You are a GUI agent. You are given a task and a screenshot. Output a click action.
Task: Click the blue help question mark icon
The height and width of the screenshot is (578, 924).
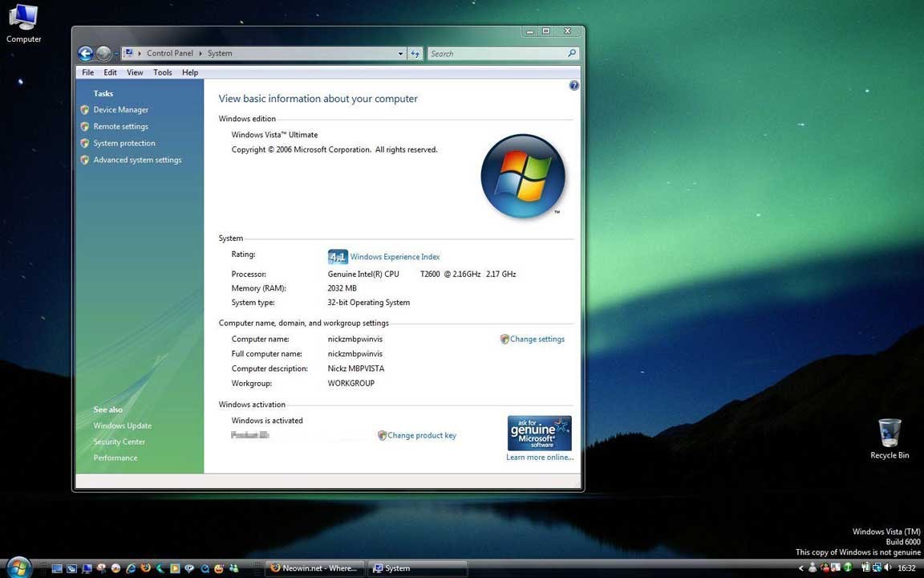[x=574, y=86]
